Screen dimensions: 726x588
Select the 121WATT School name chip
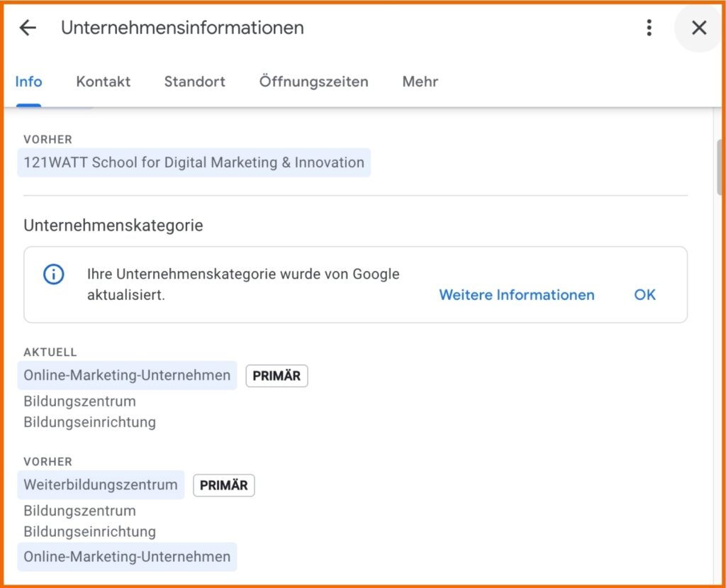tap(194, 162)
